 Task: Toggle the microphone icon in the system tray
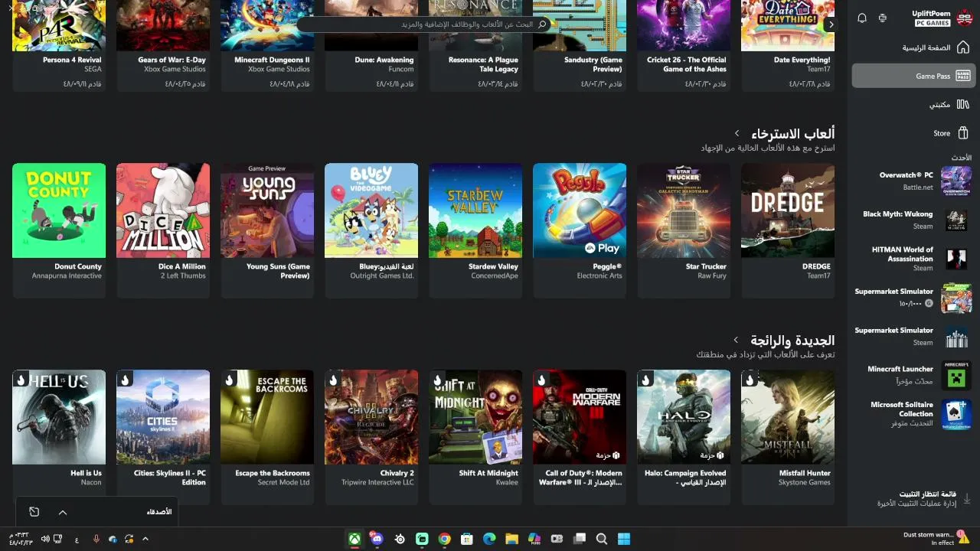(96, 539)
